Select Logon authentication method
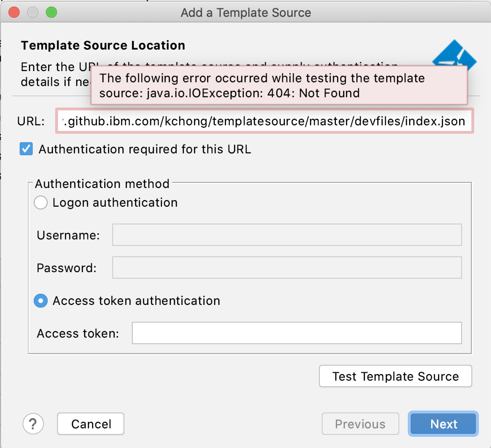 click(41, 202)
